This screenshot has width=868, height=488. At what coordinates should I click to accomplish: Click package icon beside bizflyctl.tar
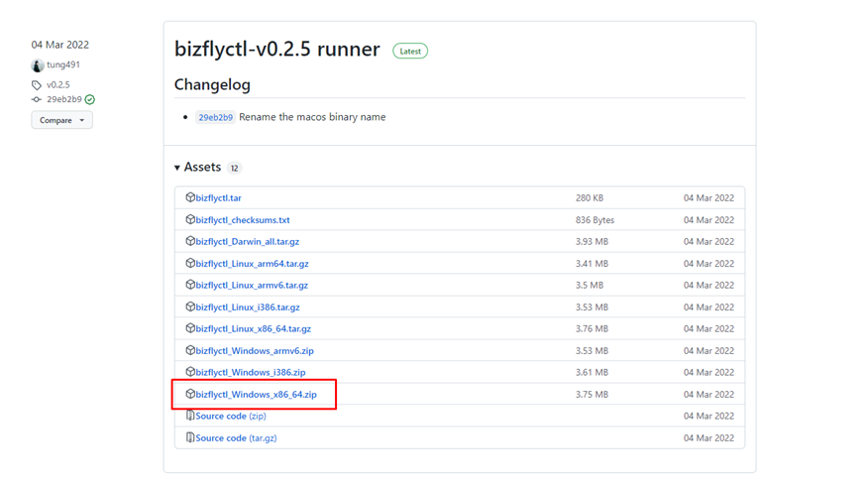click(x=190, y=197)
